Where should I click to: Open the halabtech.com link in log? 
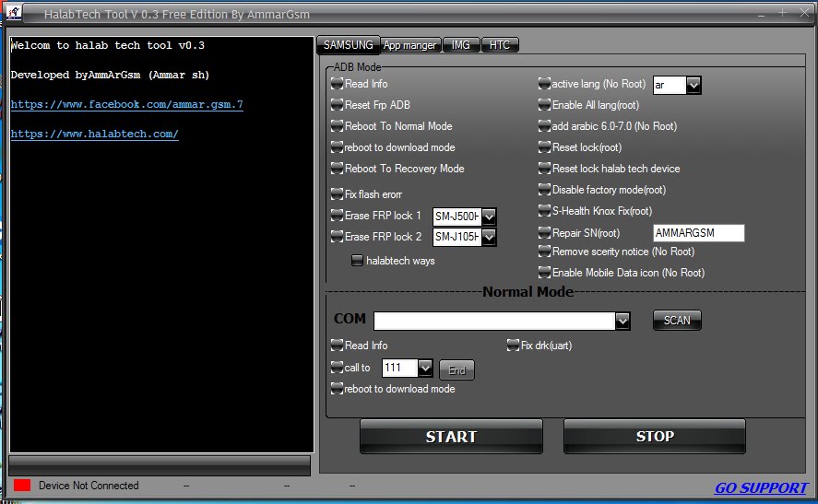[x=94, y=134]
